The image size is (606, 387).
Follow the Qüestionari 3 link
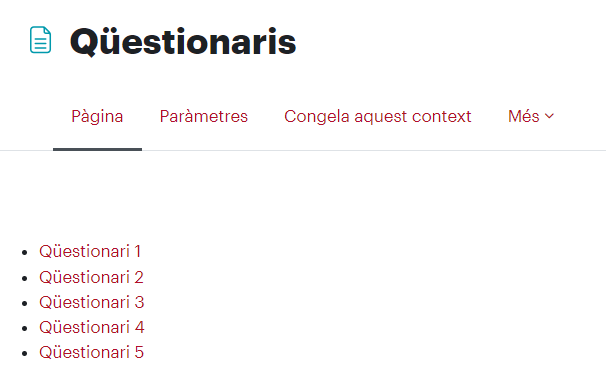pos(92,302)
